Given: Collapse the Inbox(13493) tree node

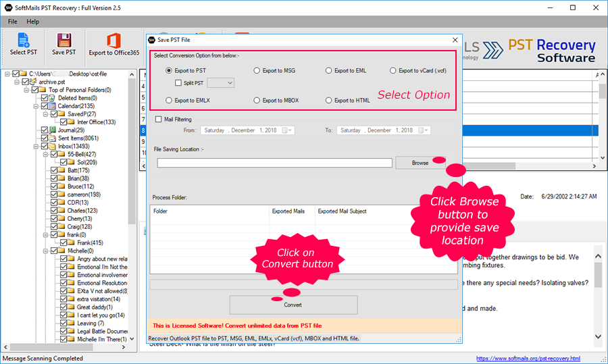Looking at the screenshot, I should 36,146.
